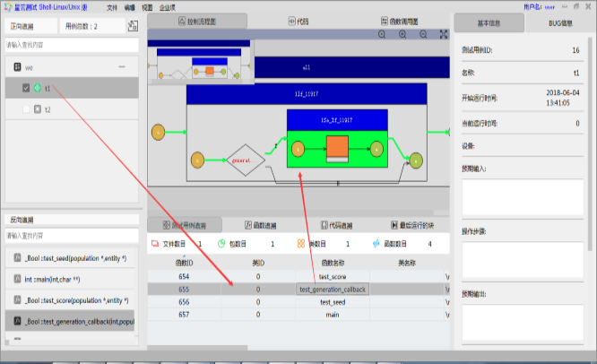Click the operation steps text area

click(x=523, y=260)
